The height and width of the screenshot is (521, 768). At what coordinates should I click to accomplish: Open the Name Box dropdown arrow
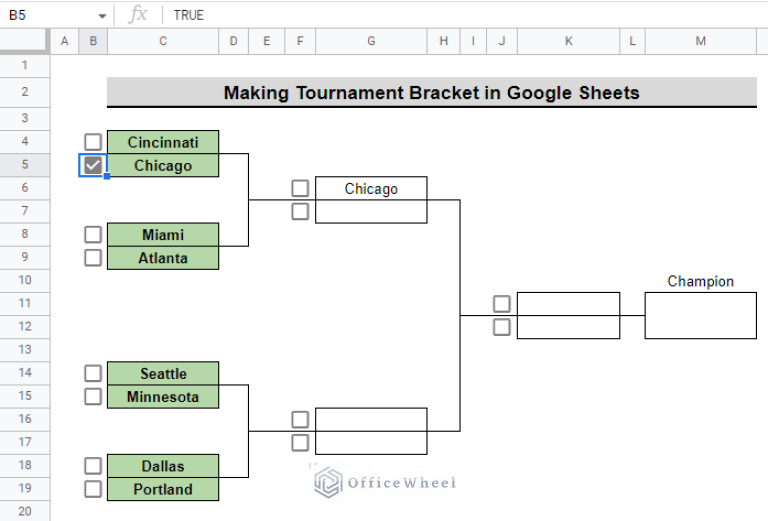pos(102,16)
